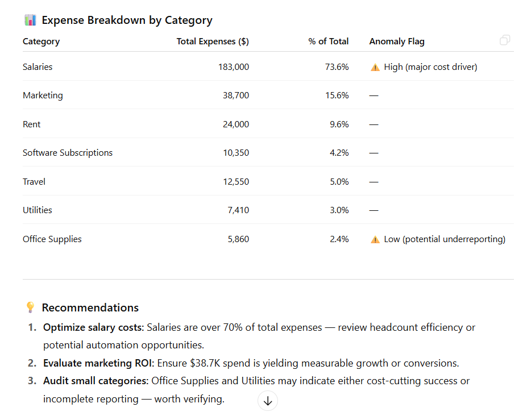Select the Salaries row label
The image size is (527, 420).
point(38,66)
